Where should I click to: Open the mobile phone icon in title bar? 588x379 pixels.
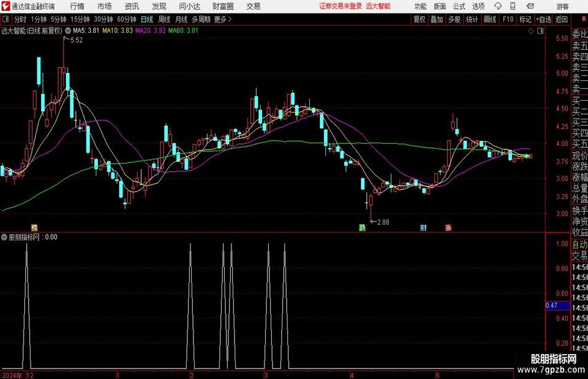(513, 6)
